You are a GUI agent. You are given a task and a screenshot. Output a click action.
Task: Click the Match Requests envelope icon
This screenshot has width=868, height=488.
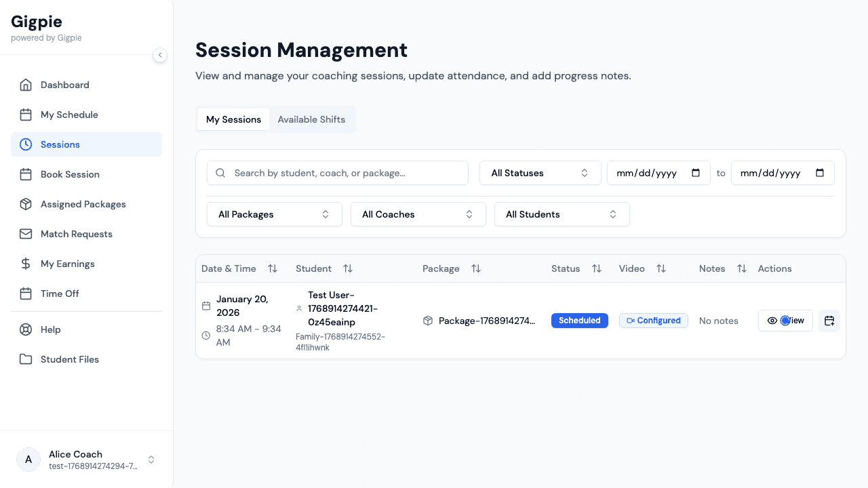(x=26, y=234)
